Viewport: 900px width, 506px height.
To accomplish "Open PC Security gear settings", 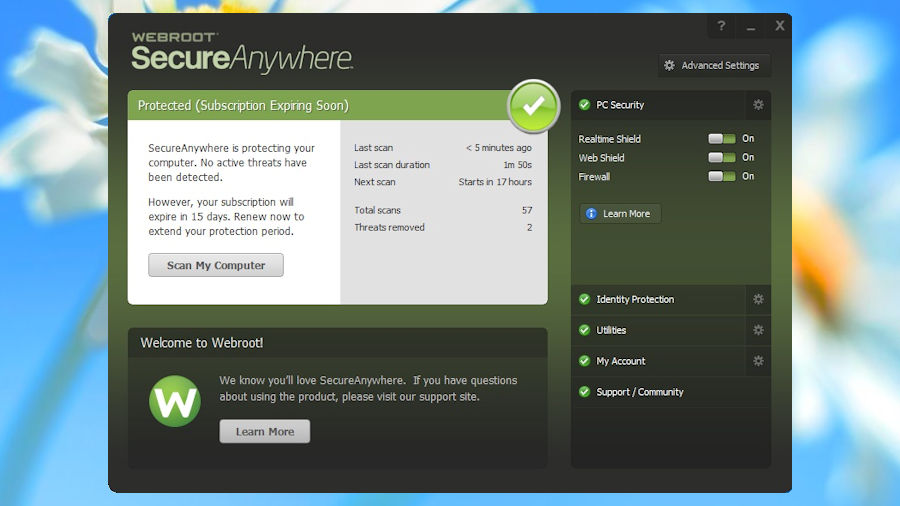I will point(758,105).
